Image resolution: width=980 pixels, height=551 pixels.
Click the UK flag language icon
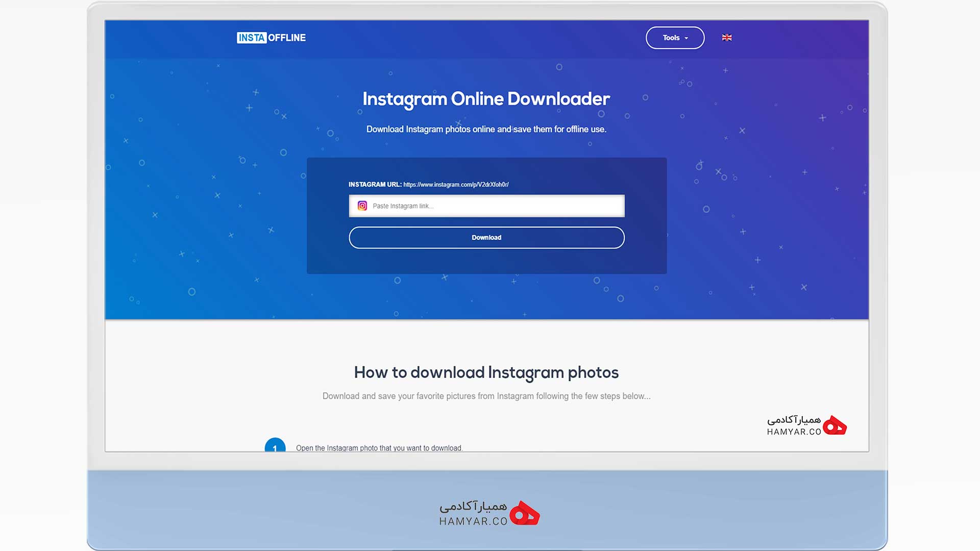click(727, 37)
